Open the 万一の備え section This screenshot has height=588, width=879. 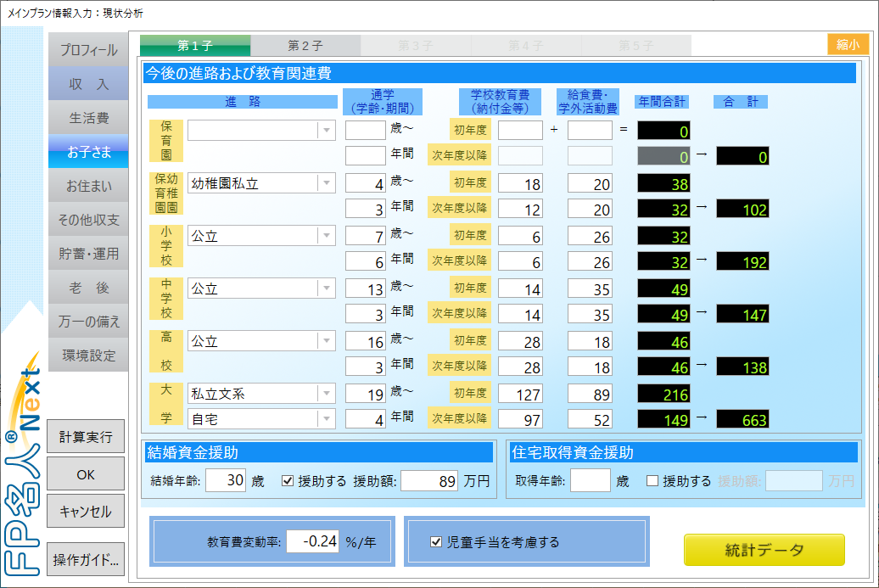(x=88, y=322)
